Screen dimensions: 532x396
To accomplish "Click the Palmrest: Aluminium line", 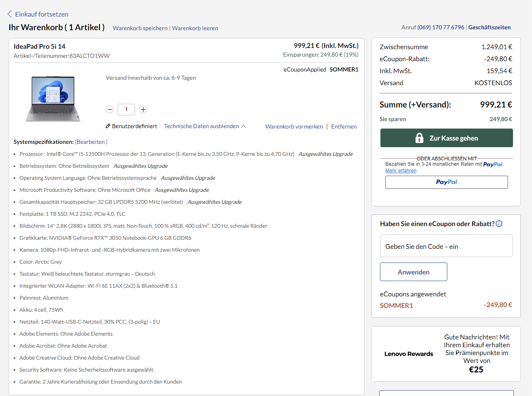I will [44, 298].
